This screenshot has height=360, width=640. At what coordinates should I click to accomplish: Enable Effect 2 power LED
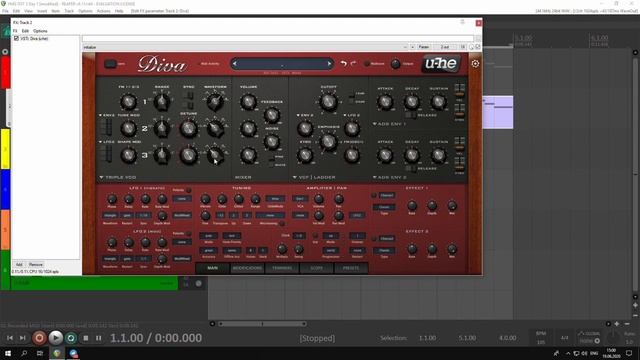click(373, 238)
